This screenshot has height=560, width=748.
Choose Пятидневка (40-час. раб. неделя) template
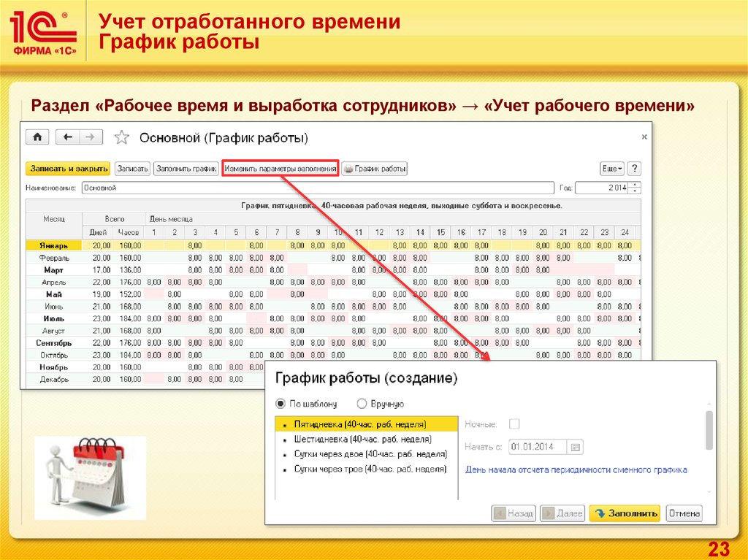(367, 424)
